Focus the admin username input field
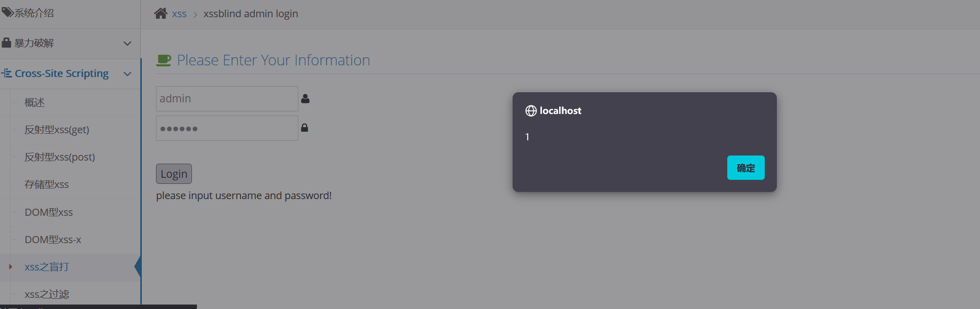The width and height of the screenshot is (980, 309). (227, 99)
